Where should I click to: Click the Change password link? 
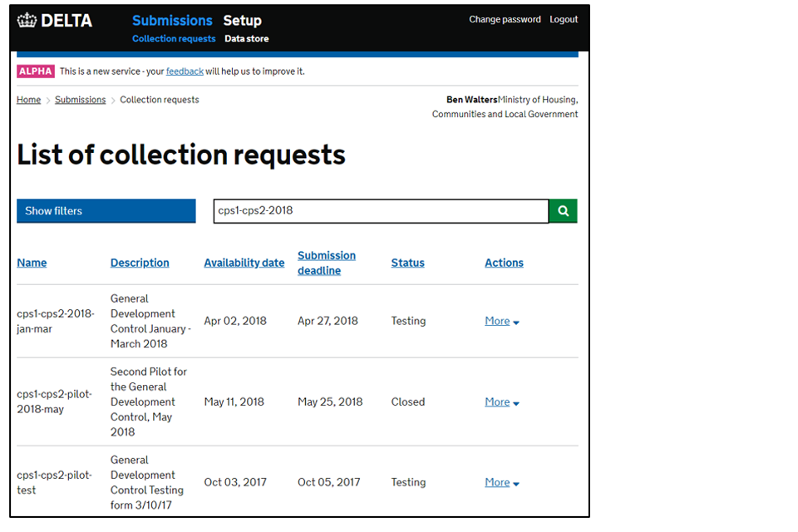[505, 19]
